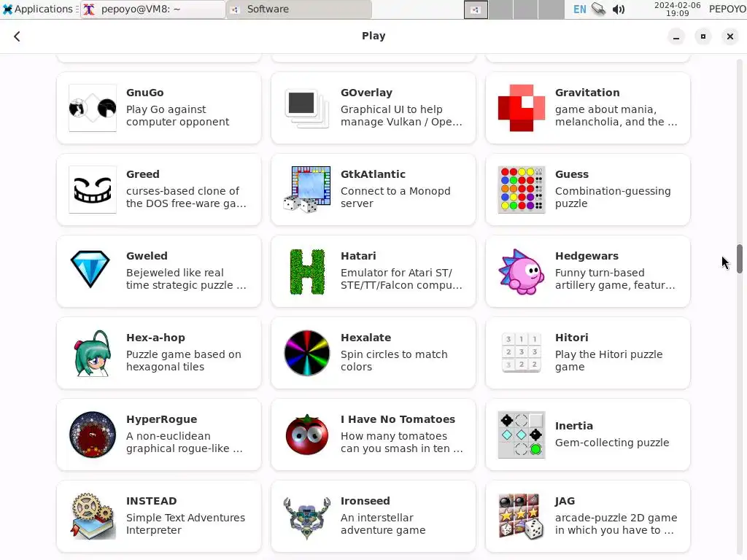Select the Gravitation title text

click(x=587, y=93)
